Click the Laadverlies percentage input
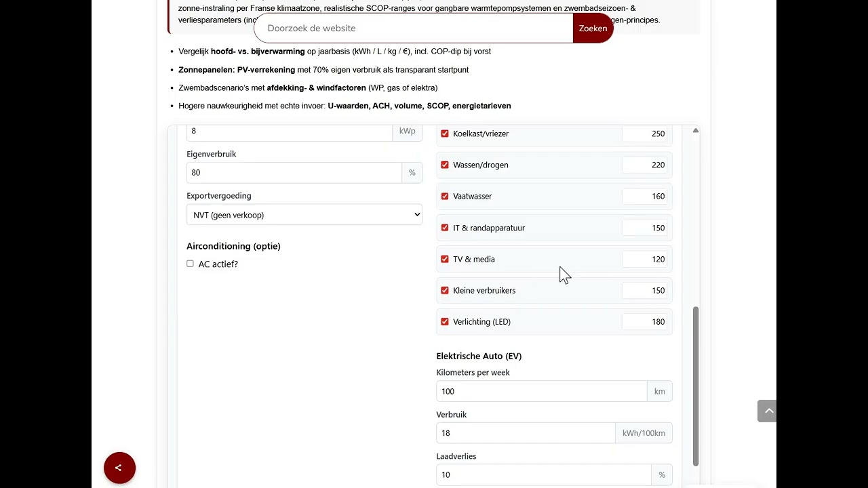 (544, 474)
